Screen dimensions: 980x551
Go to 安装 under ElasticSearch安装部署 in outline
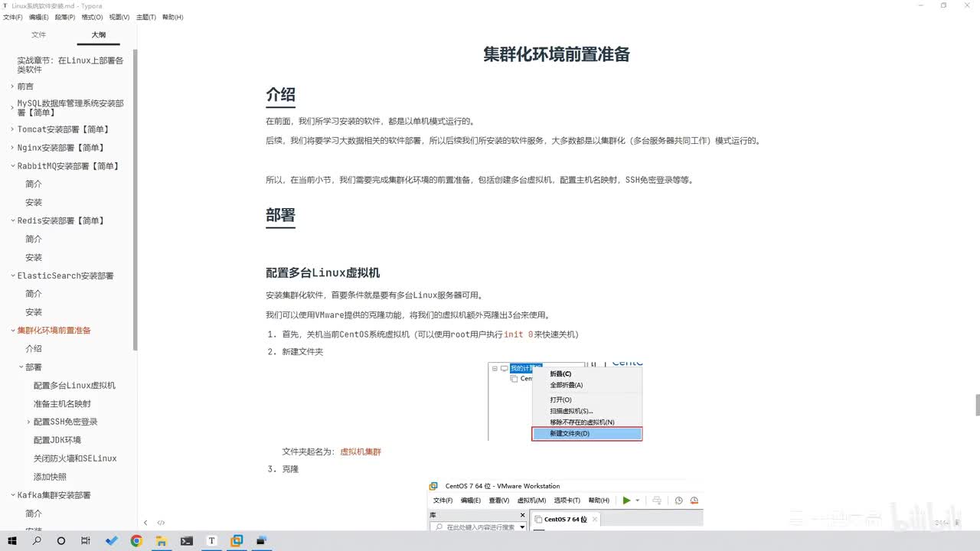point(34,312)
